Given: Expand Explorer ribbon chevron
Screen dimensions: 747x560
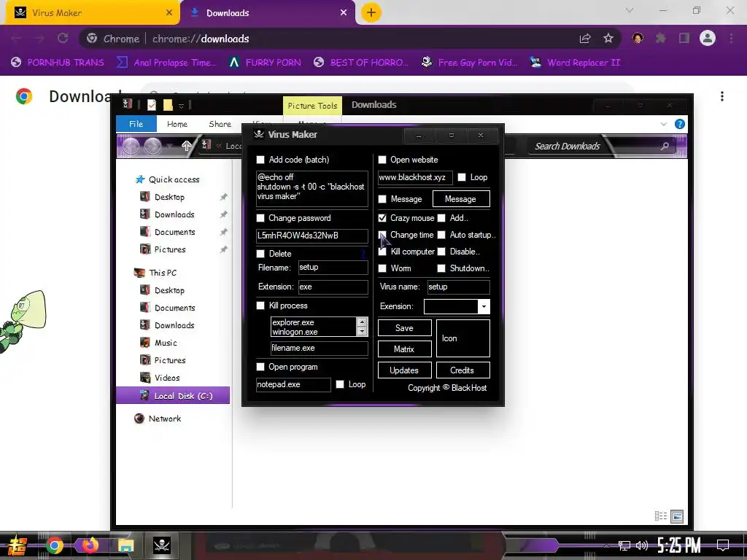Looking at the screenshot, I should 663,124.
